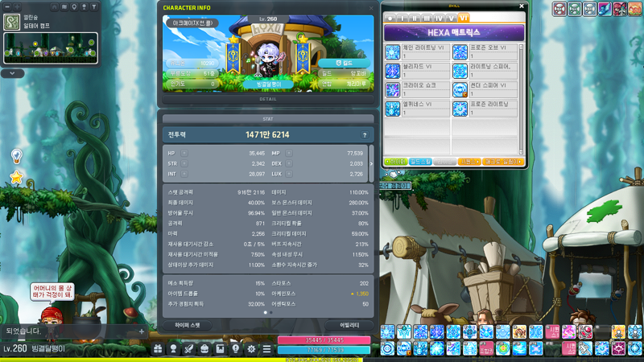
Task: Collapse the DETAIL section bar
Action: [268, 99]
